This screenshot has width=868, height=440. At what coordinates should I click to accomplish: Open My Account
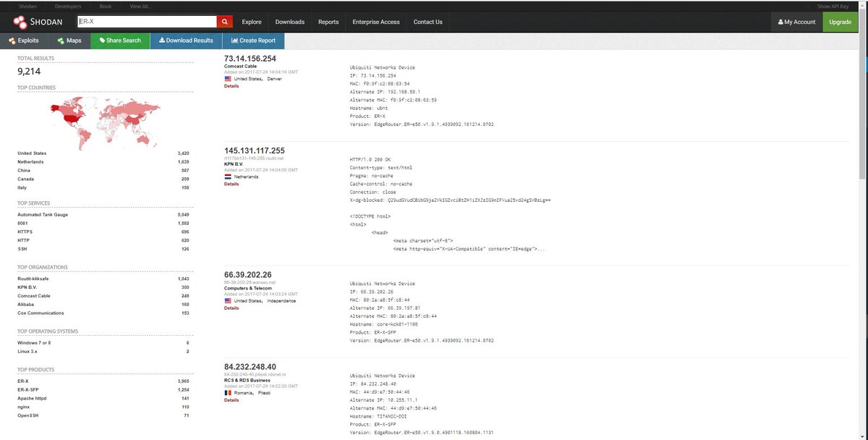click(x=796, y=22)
